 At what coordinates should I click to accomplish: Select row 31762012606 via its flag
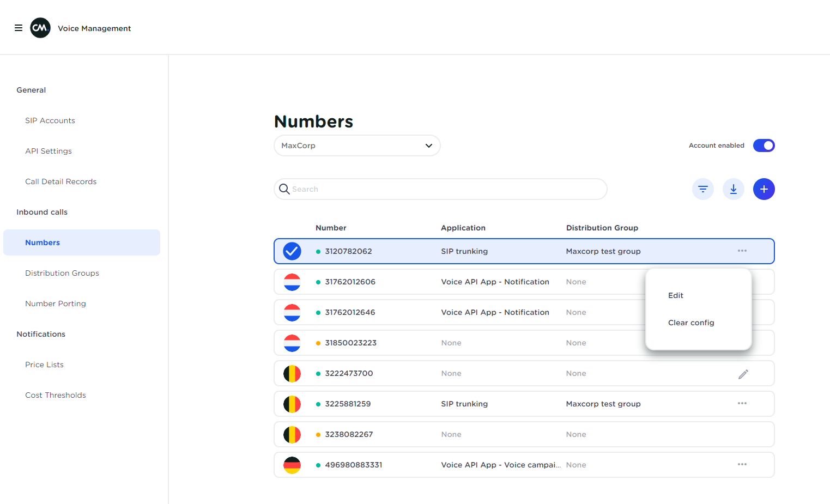click(x=292, y=282)
